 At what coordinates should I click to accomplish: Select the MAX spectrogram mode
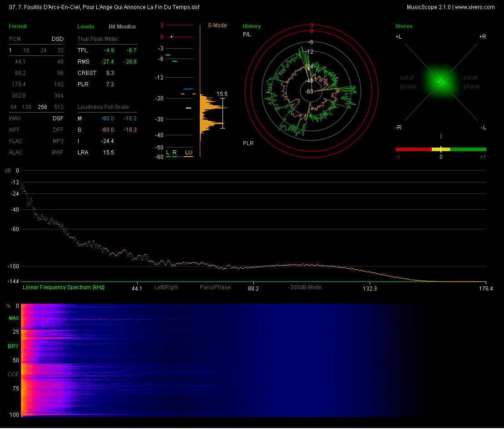14,318
